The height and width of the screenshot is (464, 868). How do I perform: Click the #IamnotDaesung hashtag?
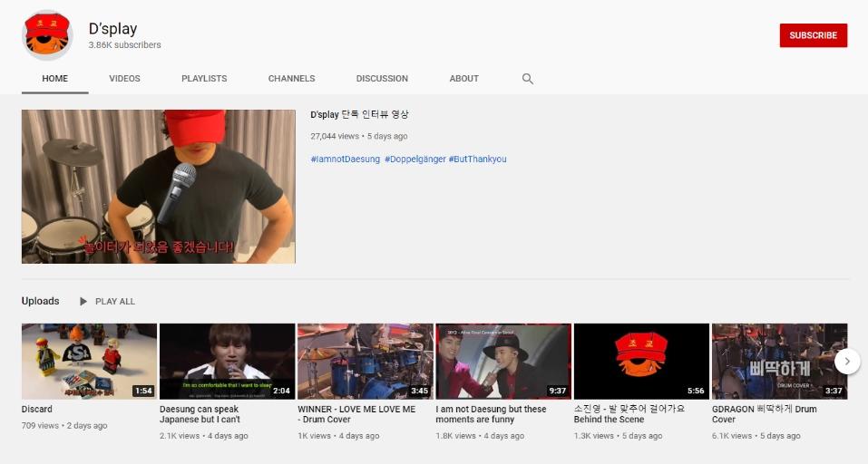pyautogui.click(x=346, y=159)
